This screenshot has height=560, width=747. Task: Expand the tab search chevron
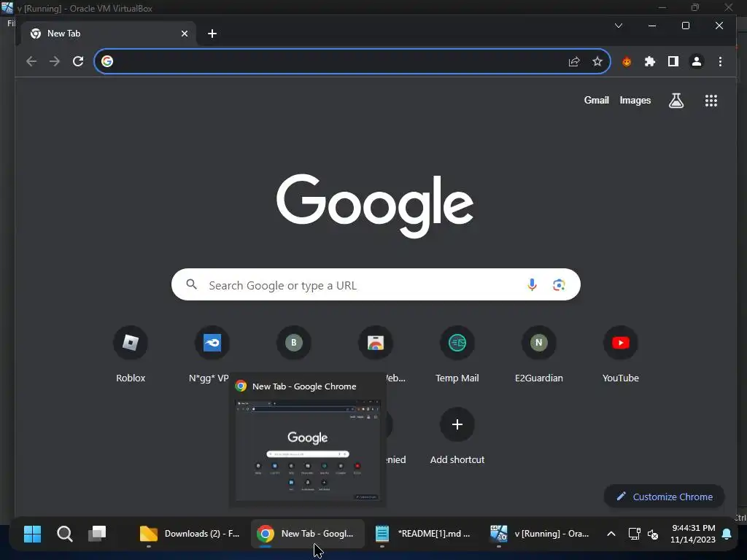(x=619, y=26)
